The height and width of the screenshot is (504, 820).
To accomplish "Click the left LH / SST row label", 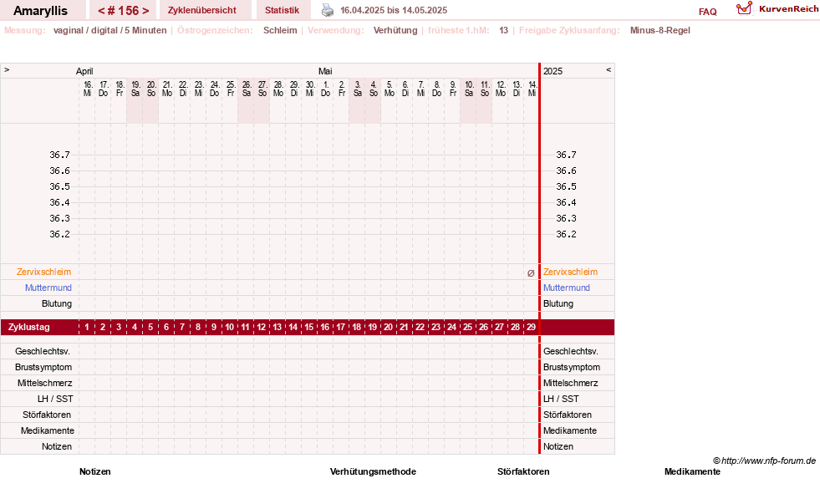I will pos(55,399).
